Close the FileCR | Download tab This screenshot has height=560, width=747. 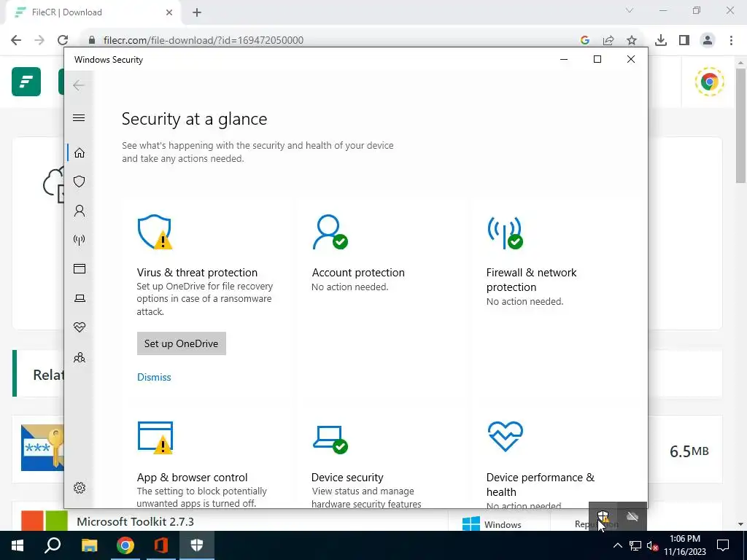(x=169, y=12)
